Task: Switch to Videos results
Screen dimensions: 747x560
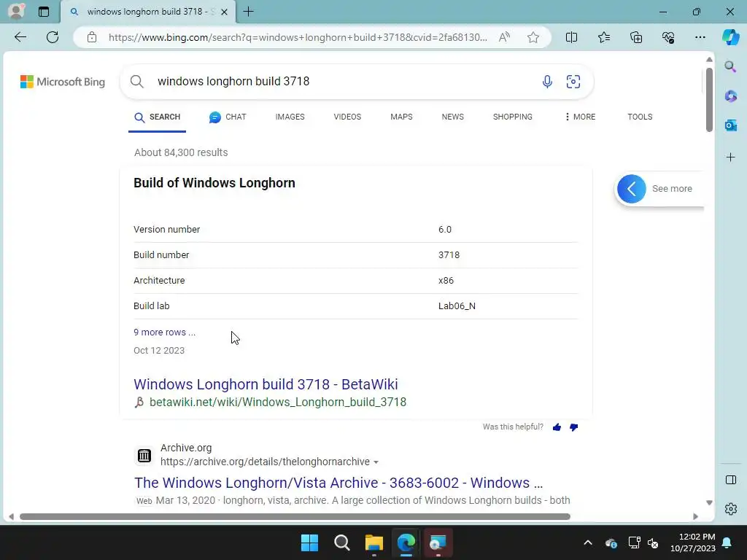Action: [347, 117]
